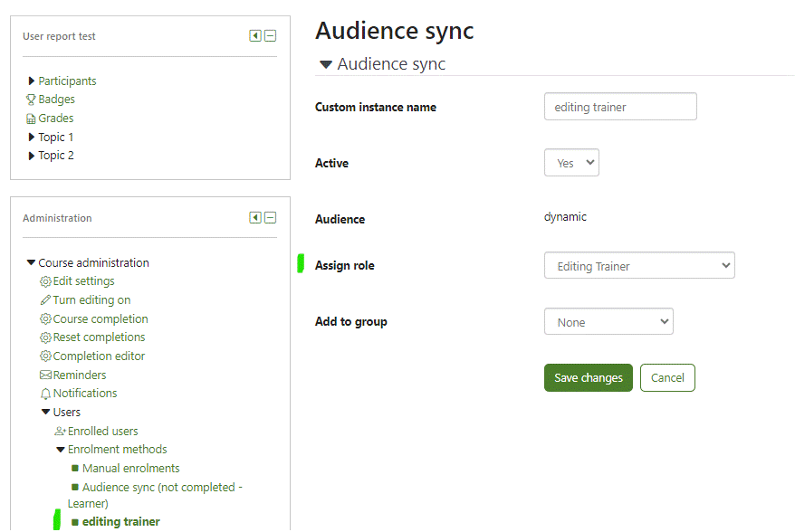The width and height of the screenshot is (795, 532).
Task: Click the Completion editor gear icon
Action: coord(45,356)
